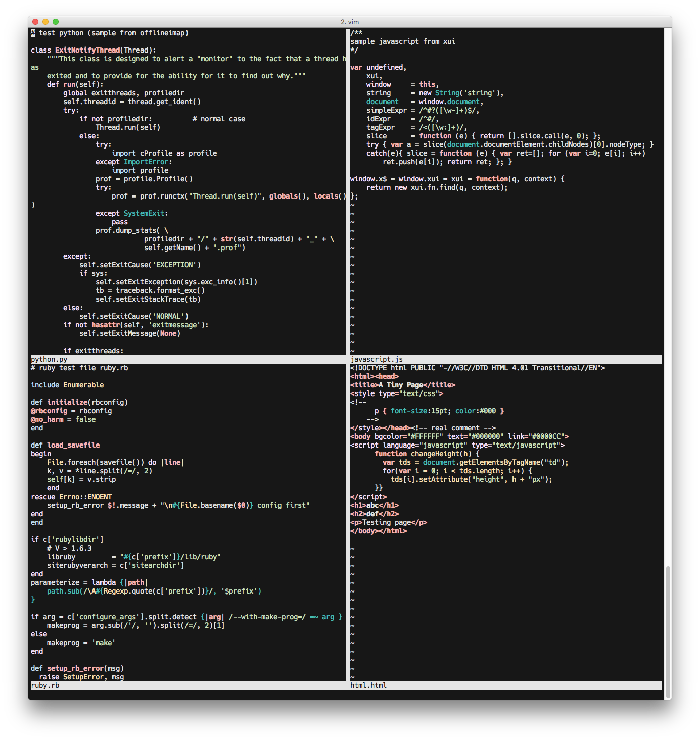Click 'prof.dump_stats( \' line
Viewport: 700px width, 740px height.
coord(132,230)
